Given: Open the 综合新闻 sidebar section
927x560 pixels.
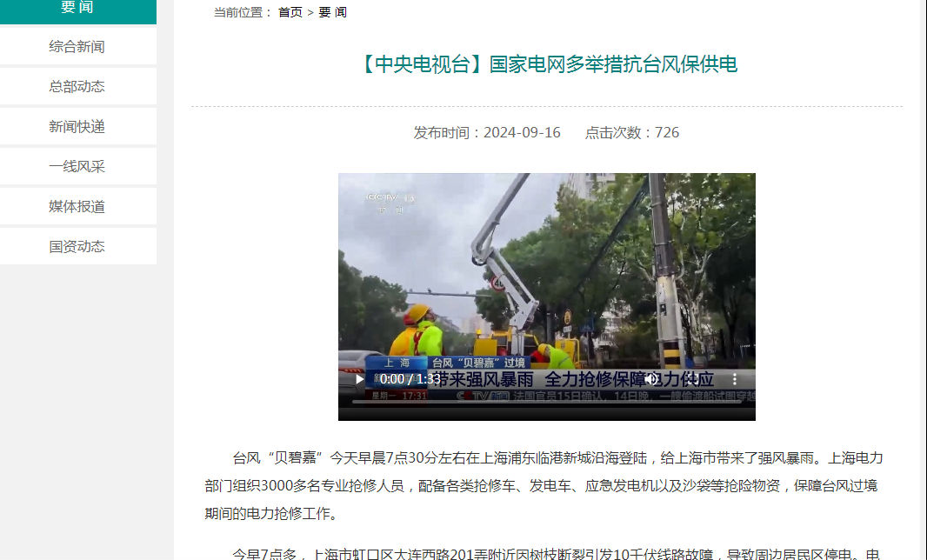Looking at the screenshot, I should point(77,47).
